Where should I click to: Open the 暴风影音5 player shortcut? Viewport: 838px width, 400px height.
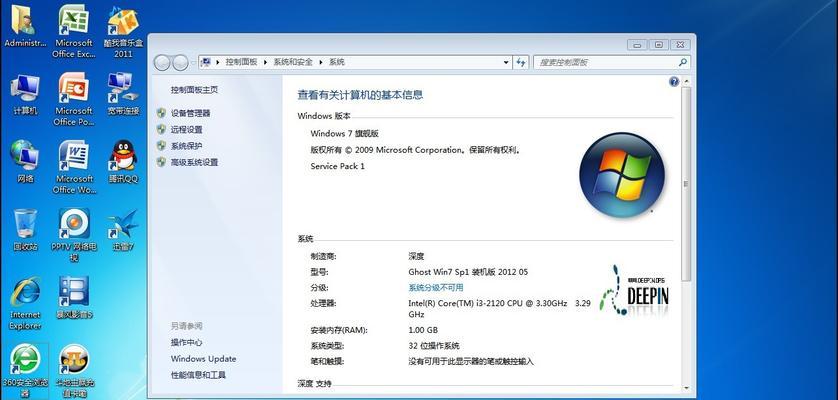74,297
